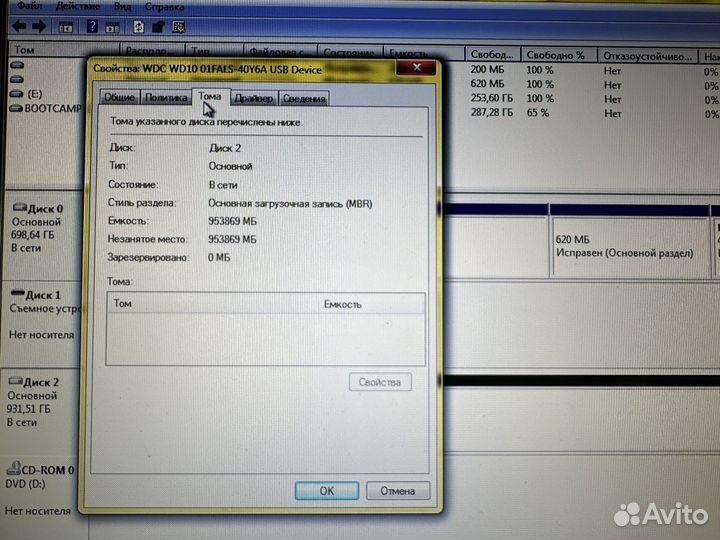Switch to the Общие tab

[x=119, y=97]
